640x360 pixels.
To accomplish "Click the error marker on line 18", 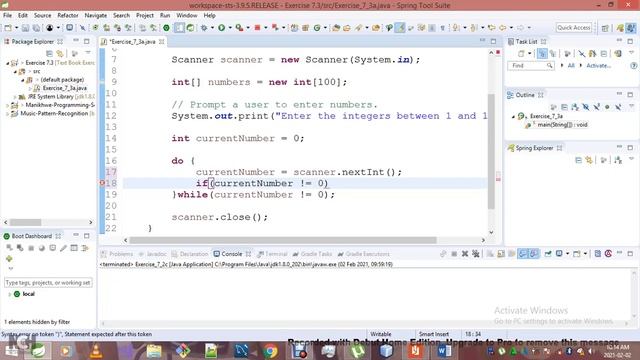I will 102,183.
